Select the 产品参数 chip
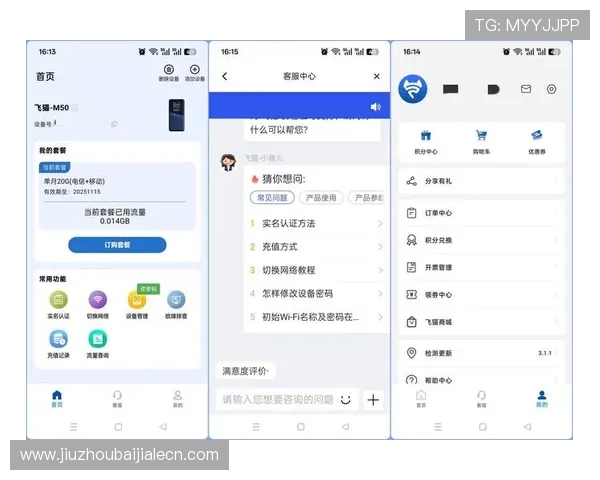This screenshot has width=600, height=480. click(x=366, y=198)
